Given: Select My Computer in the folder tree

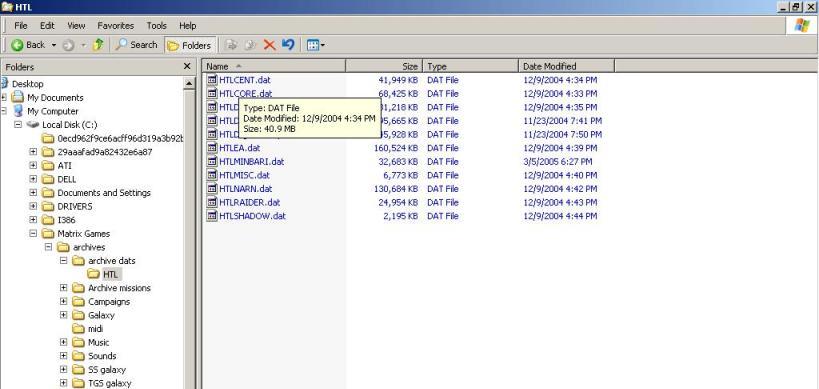Looking at the screenshot, I should coord(52,111).
